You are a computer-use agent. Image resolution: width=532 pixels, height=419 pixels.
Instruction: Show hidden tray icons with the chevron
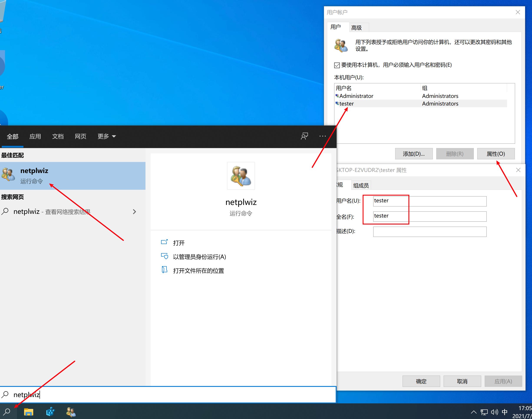click(474, 412)
